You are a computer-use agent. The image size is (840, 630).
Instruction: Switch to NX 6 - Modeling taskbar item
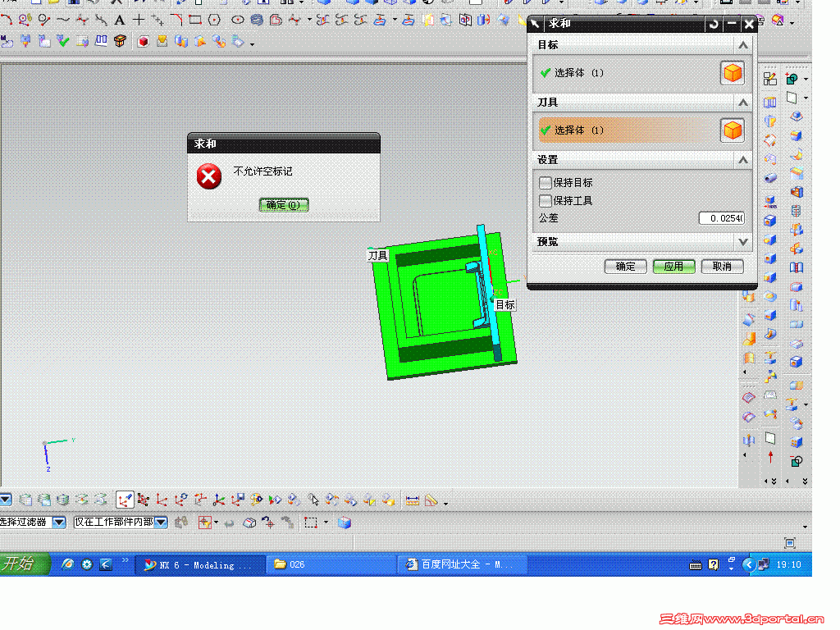200,564
